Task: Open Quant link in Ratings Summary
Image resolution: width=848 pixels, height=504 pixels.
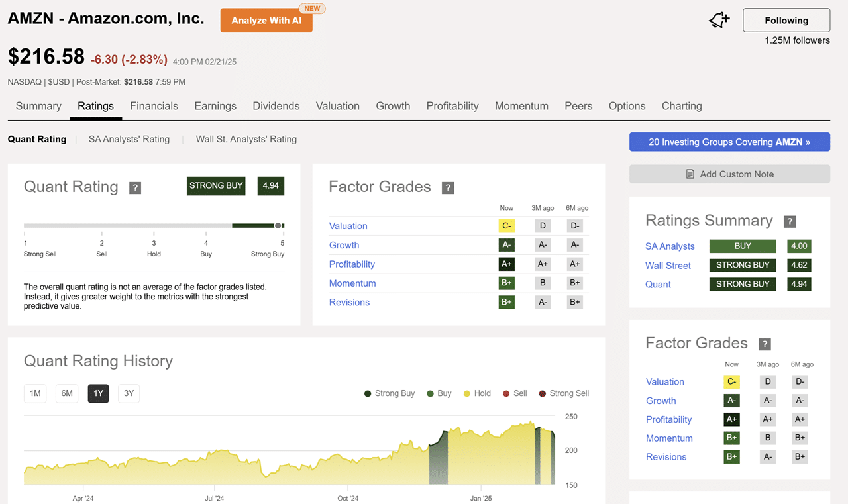Action: point(658,285)
